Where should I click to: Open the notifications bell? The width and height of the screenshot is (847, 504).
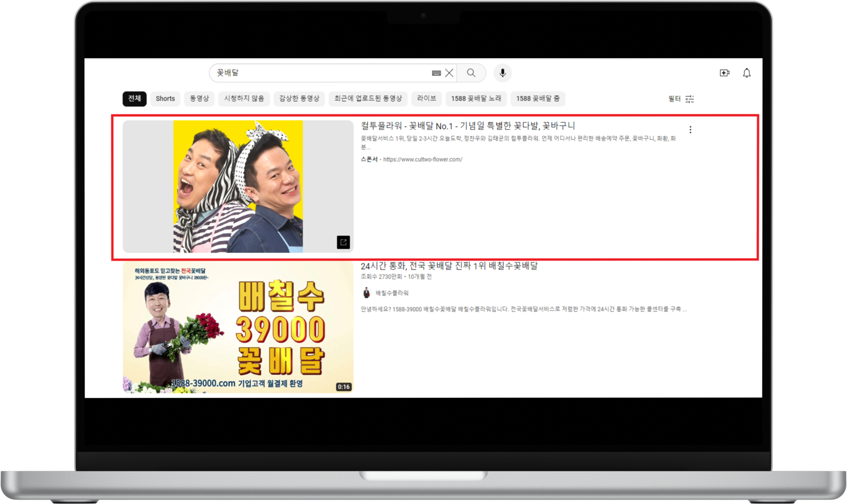[x=746, y=73]
